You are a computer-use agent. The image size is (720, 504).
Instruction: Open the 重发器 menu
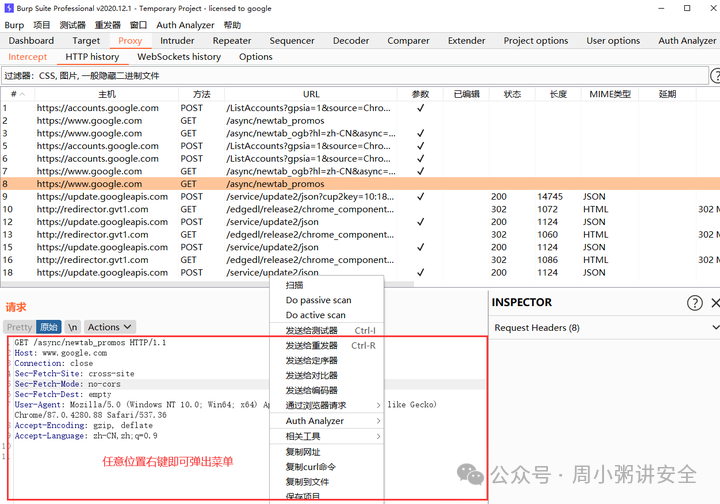tap(107, 25)
